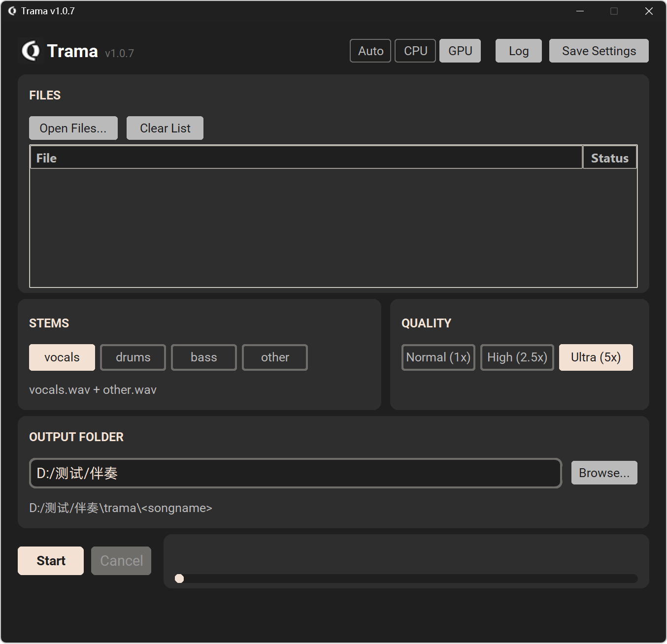The image size is (667, 644).
Task: Toggle the bass stem
Action: (204, 357)
